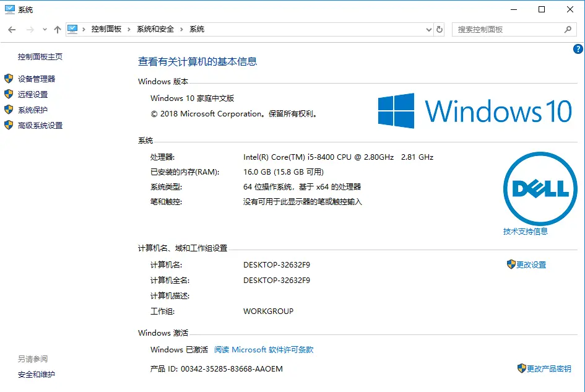Click computer name DESKTOP-32632F9 beside 计算机名
Image resolution: width=585 pixels, height=392 pixels.
coord(277,265)
